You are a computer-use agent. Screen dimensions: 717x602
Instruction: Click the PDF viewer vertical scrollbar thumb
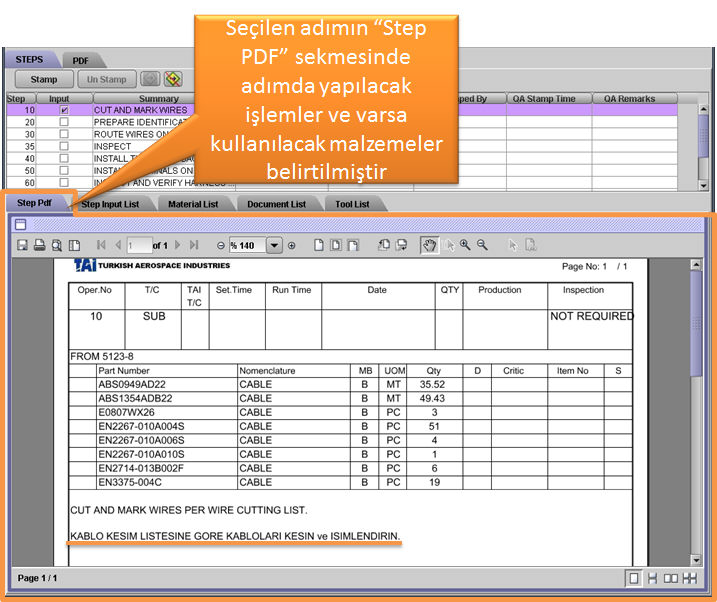click(x=696, y=324)
